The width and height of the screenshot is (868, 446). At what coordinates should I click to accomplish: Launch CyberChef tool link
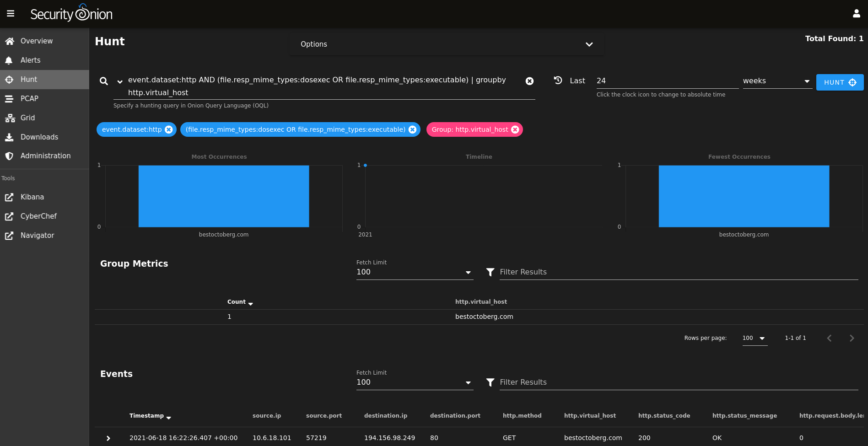pos(44,216)
